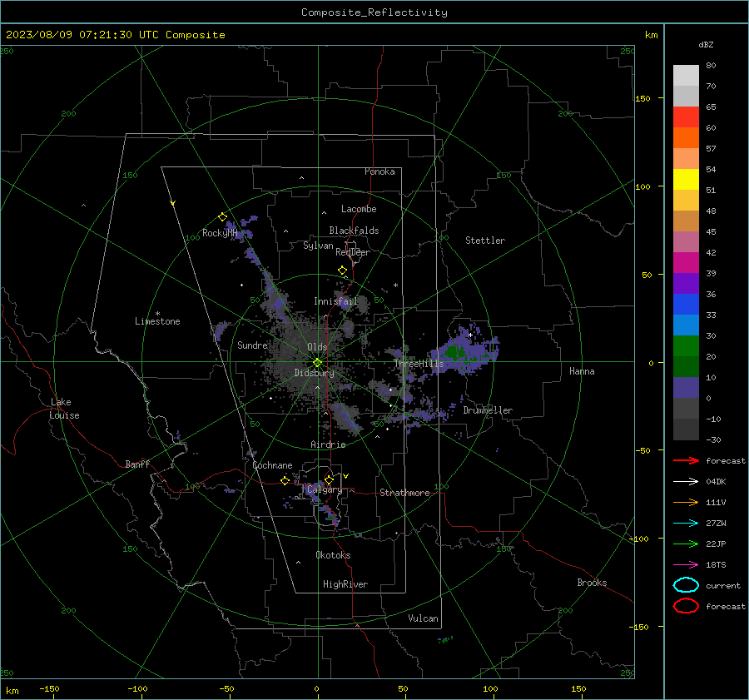The width and height of the screenshot is (749, 700).
Task: Click the yellow diamond marker above Calgary
Action: click(329, 479)
